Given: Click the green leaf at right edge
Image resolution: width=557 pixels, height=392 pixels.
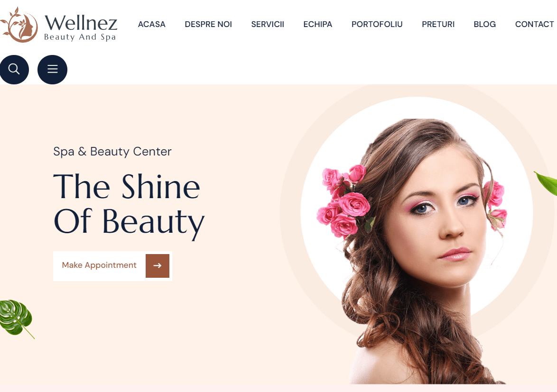Looking at the screenshot, I should click(547, 183).
